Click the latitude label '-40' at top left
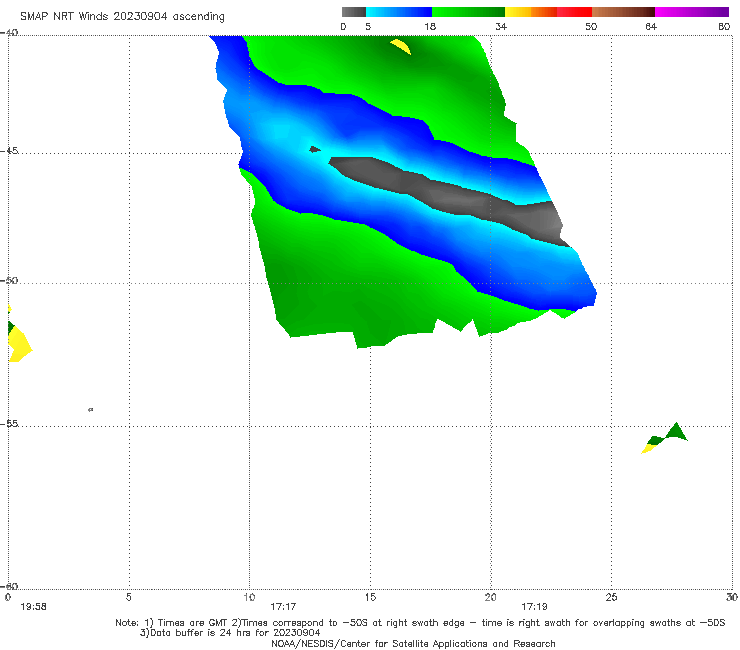 click(9, 33)
